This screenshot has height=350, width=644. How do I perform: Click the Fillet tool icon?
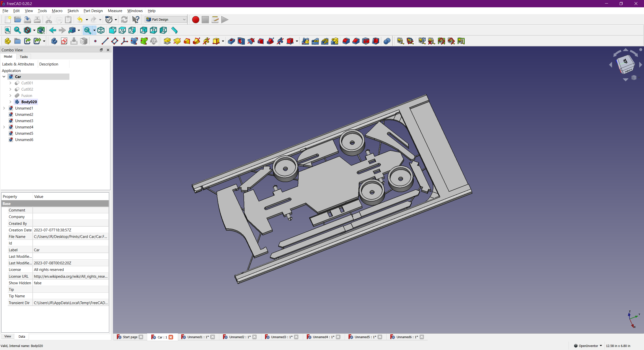click(346, 41)
